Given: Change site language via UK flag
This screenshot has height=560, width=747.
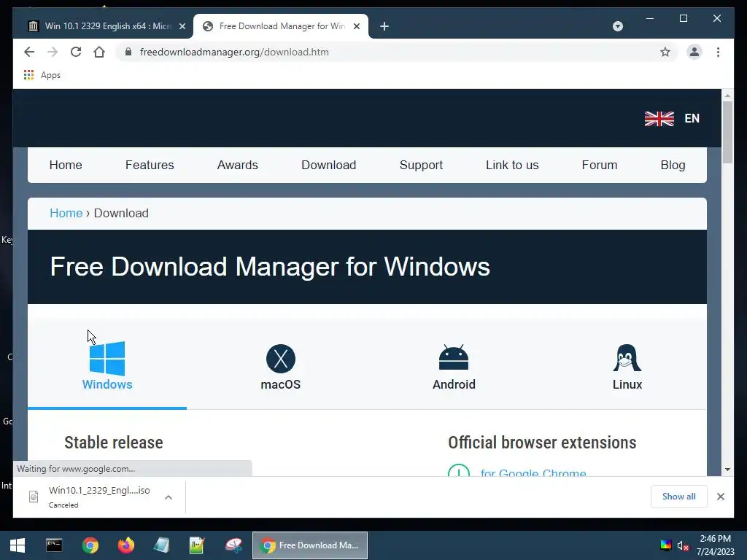Looking at the screenshot, I should (659, 119).
